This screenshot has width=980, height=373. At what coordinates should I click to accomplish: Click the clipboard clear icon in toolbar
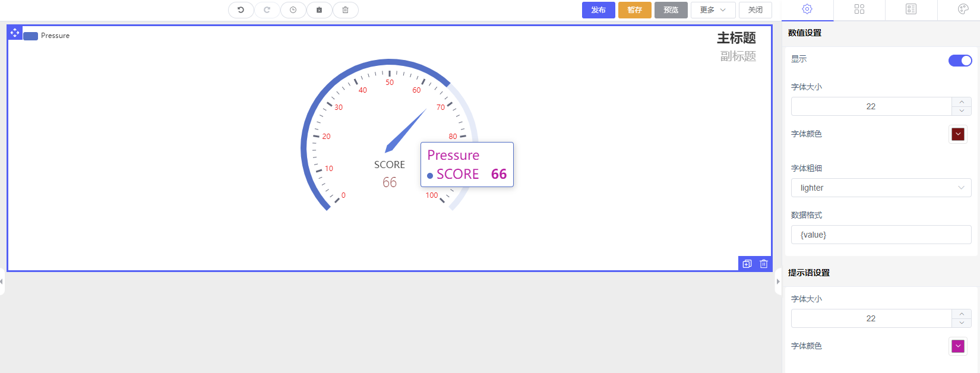(319, 10)
